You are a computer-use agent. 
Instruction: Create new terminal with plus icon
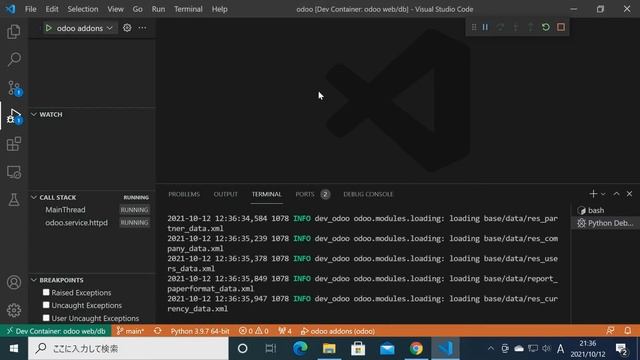[x=593, y=194]
